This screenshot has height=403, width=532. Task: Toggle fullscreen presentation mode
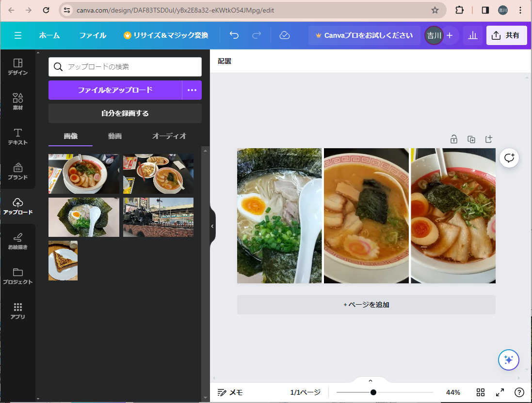coord(500,392)
